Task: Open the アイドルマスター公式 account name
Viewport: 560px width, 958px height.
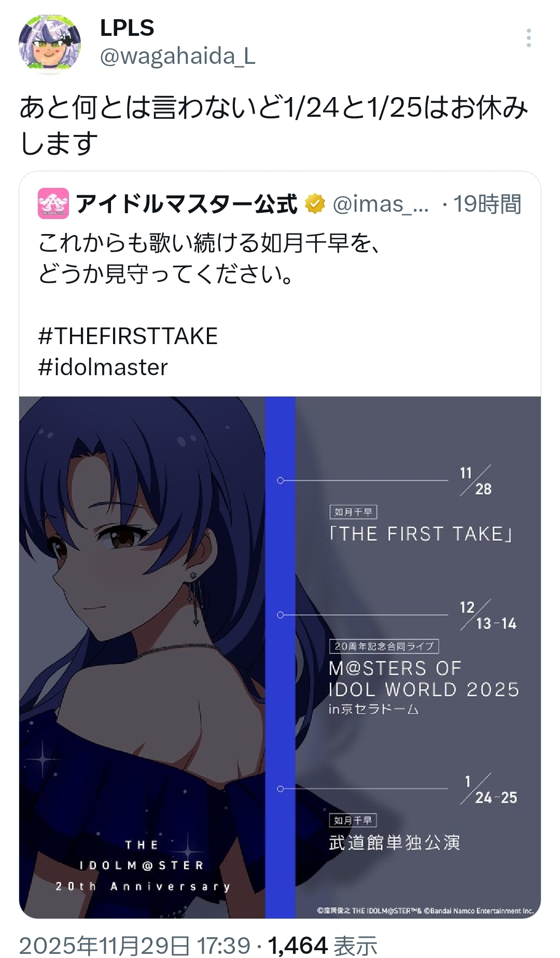Action: pos(187,204)
